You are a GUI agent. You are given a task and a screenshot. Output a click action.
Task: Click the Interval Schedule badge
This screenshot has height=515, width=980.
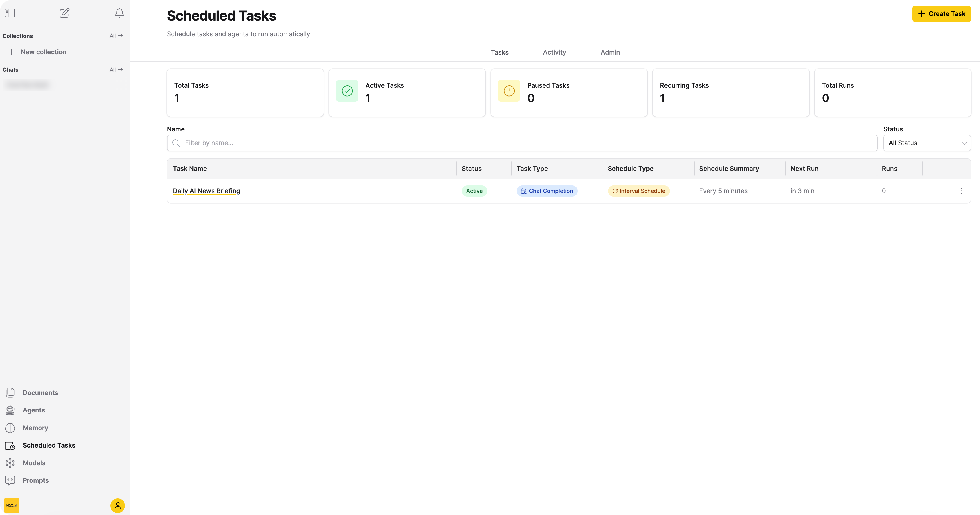pyautogui.click(x=638, y=191)
